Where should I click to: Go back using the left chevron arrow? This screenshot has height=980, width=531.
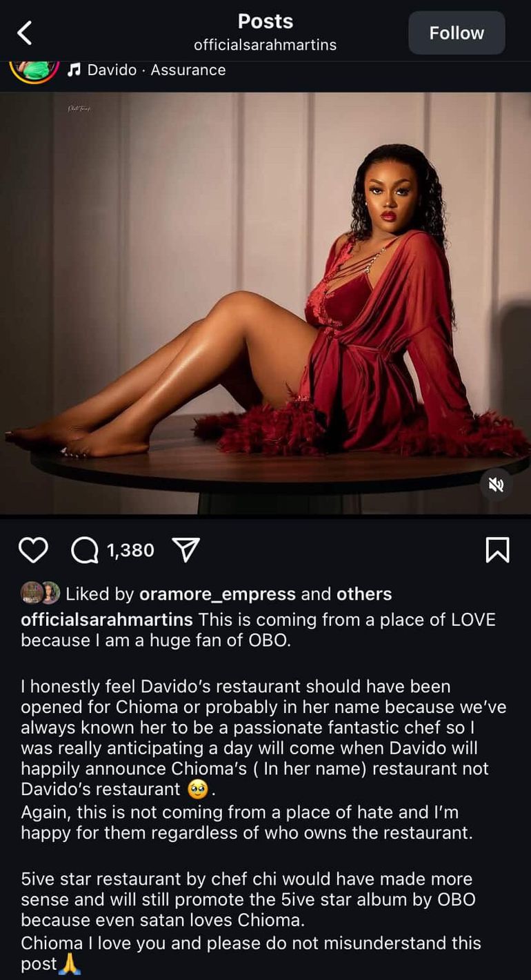(x=25, y=32)
